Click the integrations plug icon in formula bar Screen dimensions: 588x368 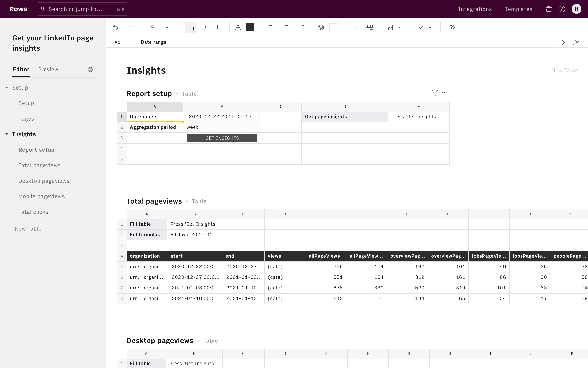tap(576, 43)
